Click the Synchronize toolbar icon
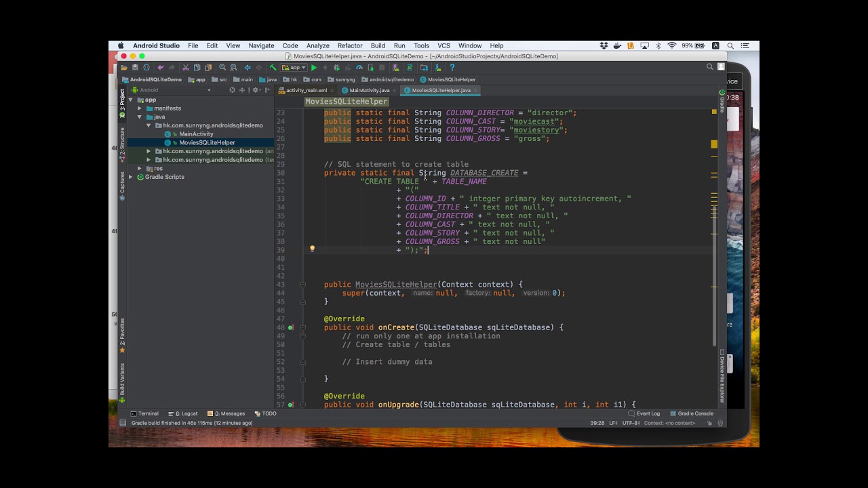The image size is (868, 488). (147, 68)
